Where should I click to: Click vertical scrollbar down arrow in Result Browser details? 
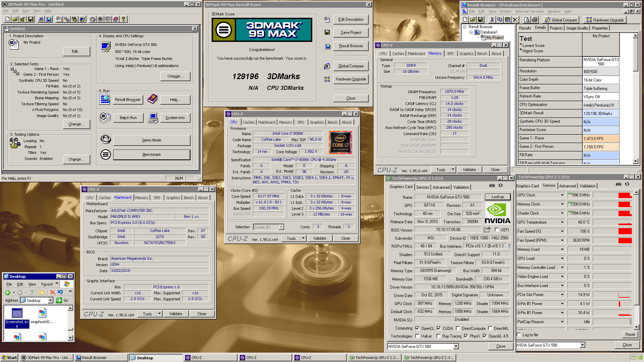635,161
